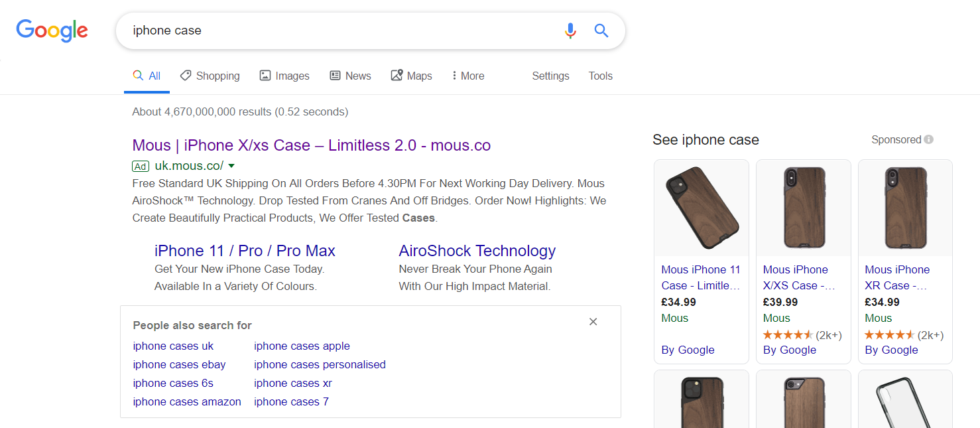Viewport: 980px width, 428px height.
Task: Switch to the Images tab
Action: click(284, 76)
